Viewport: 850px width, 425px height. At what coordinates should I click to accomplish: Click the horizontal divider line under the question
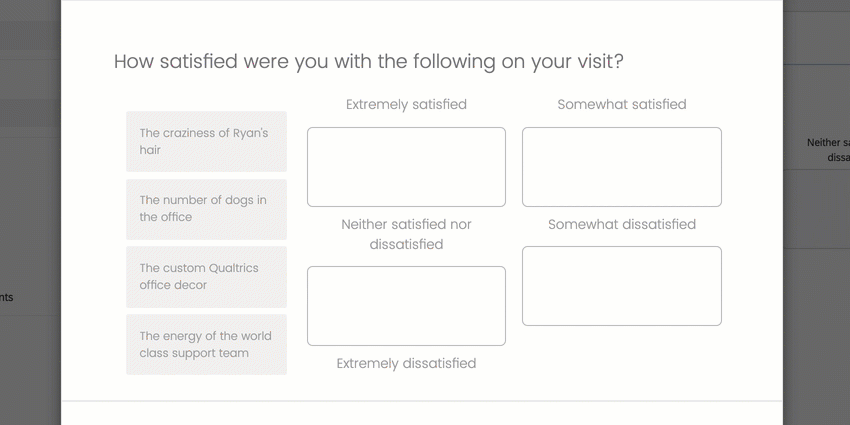tap(421, 401)
